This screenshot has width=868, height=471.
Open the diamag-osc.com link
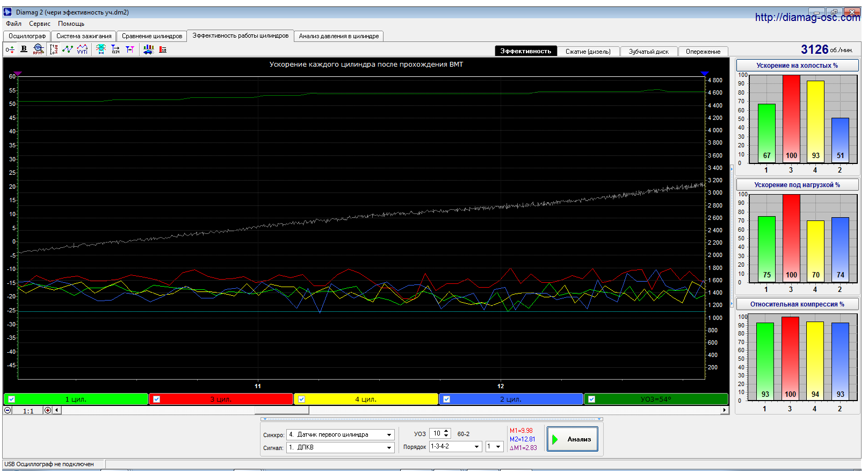[x=807, y=17]
